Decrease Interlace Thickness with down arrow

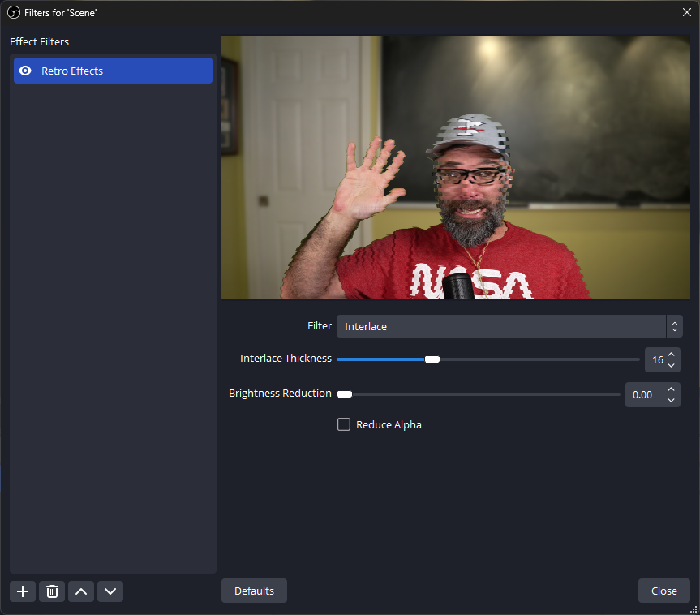tap(672, 365)
